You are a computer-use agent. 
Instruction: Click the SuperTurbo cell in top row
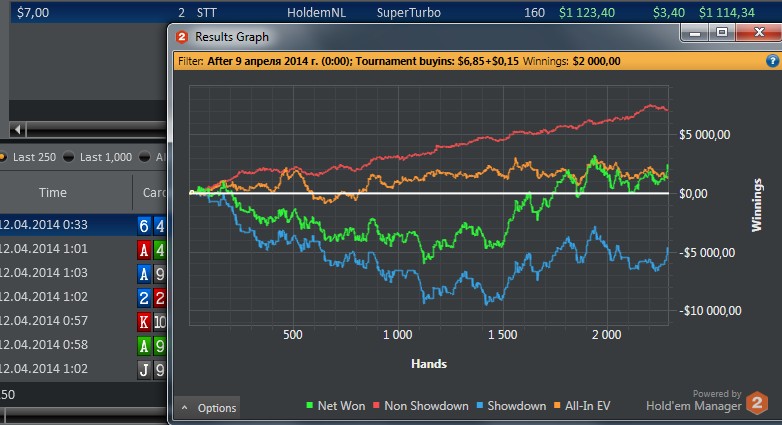[408, 12]
